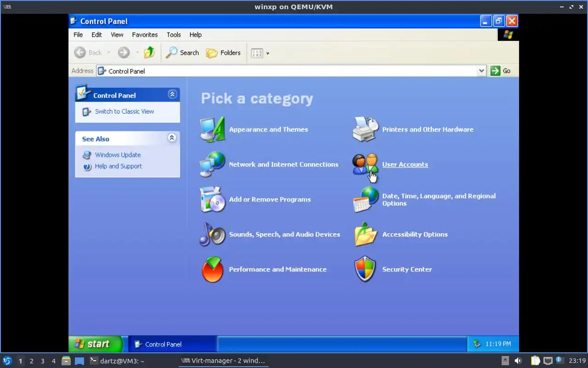Open Performance and Maintenance pie-chart icon

pyautogui.click(x=212, y=270)
